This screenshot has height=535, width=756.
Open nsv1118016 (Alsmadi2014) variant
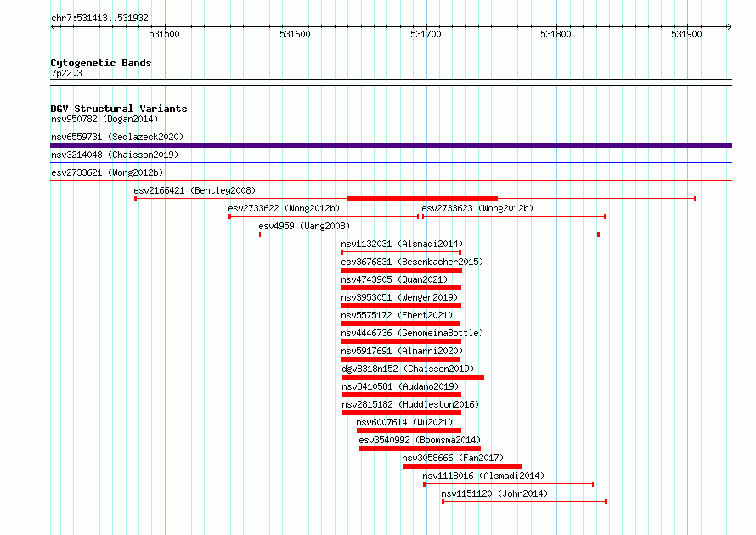pos(483,476)
